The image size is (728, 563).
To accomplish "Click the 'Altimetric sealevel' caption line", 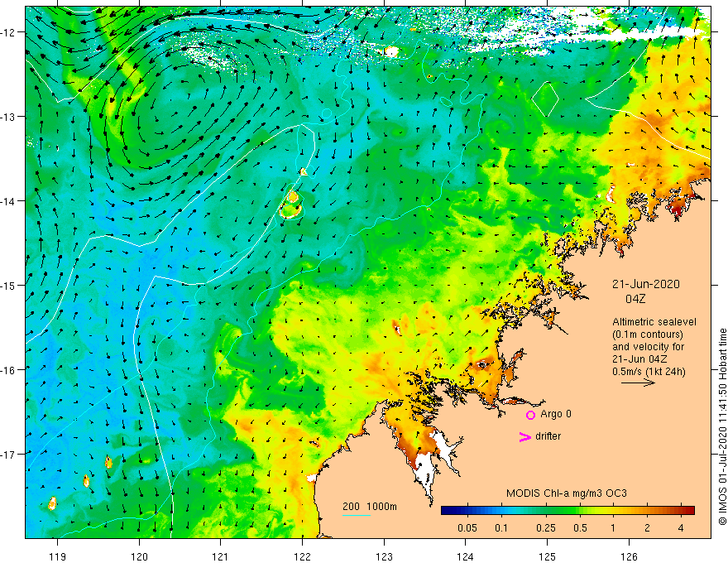I will point(654,322).
